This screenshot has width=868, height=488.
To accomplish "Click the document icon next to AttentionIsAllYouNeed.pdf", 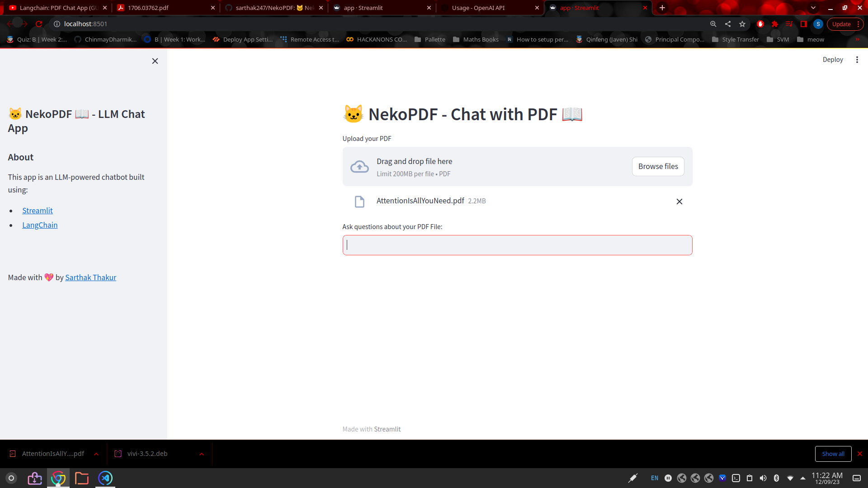I will 359,202.
